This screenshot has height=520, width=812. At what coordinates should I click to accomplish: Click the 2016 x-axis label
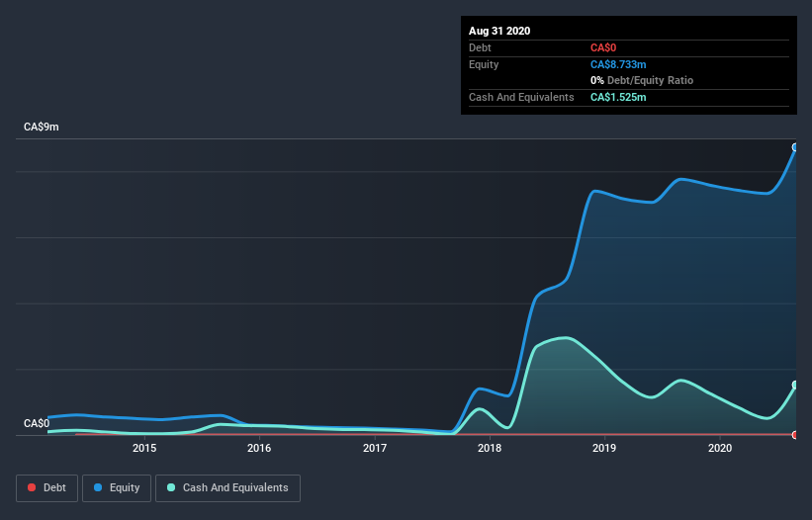tap(259, 448)
